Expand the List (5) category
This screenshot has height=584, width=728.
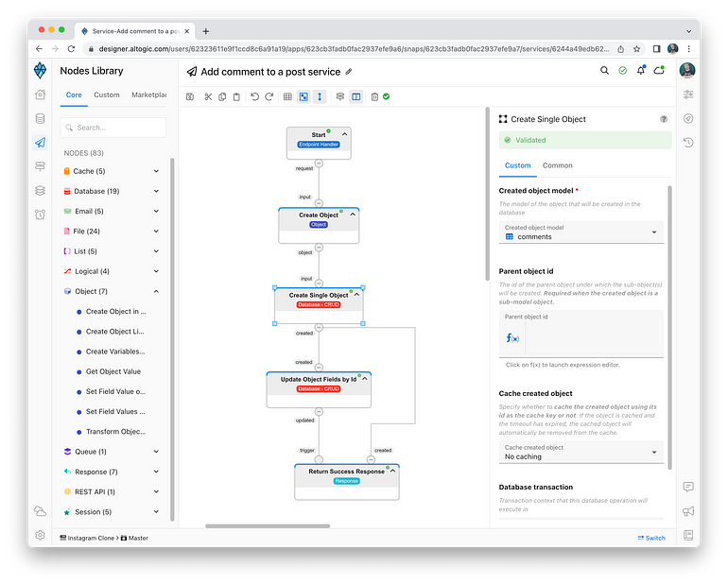click(x=112, y=251)
